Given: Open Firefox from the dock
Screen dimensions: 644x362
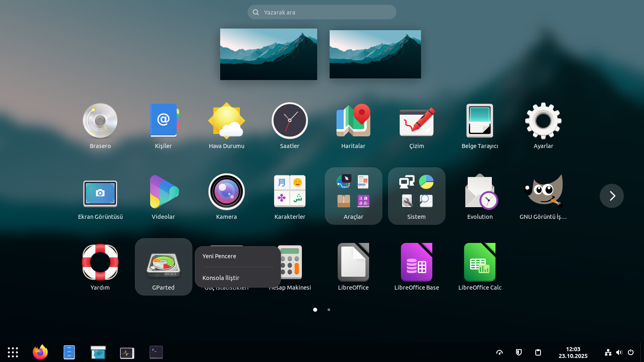Looking at the screenshot, I should pos(40,352).
